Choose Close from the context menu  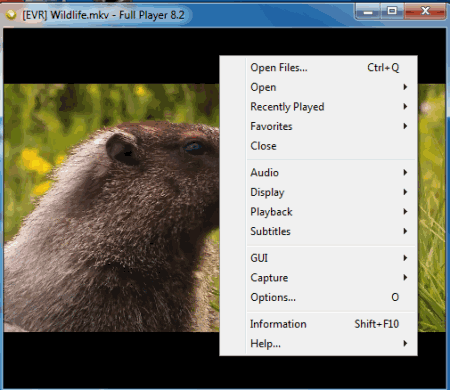pos(318,146)
